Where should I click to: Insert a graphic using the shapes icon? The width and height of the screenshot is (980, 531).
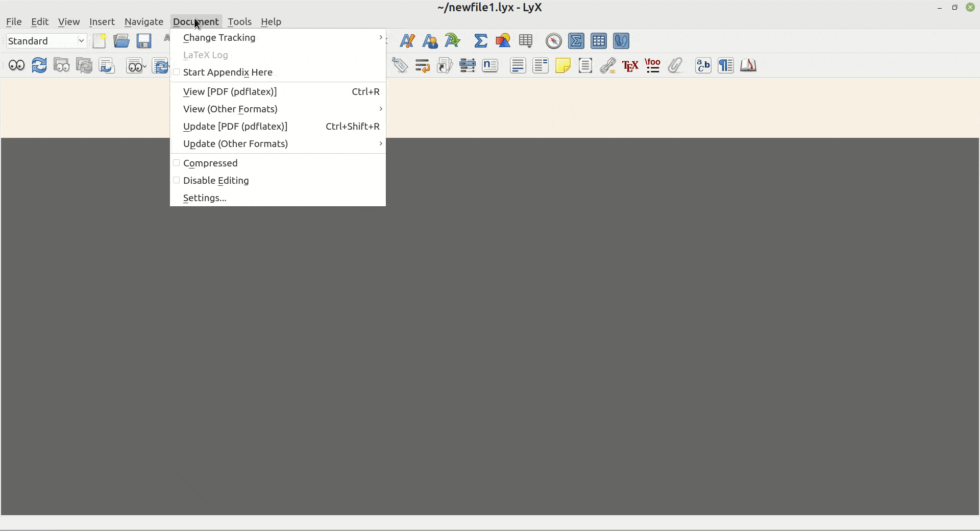click(x=503, y=41)
